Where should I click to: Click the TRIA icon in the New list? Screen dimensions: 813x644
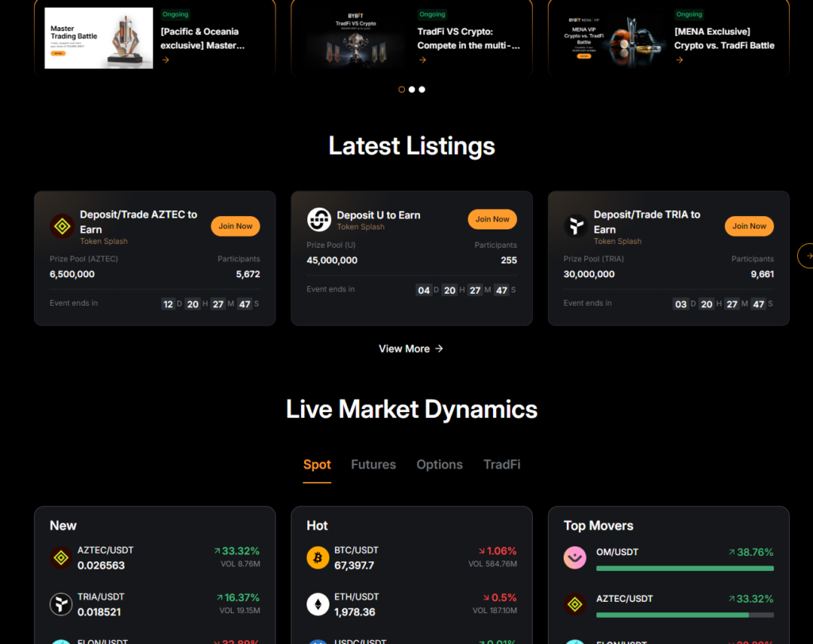[x=61, y=604]
